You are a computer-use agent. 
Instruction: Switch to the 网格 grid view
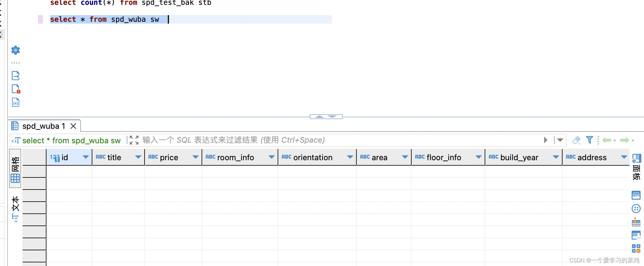pyautogui.click(x=15, y=169)
